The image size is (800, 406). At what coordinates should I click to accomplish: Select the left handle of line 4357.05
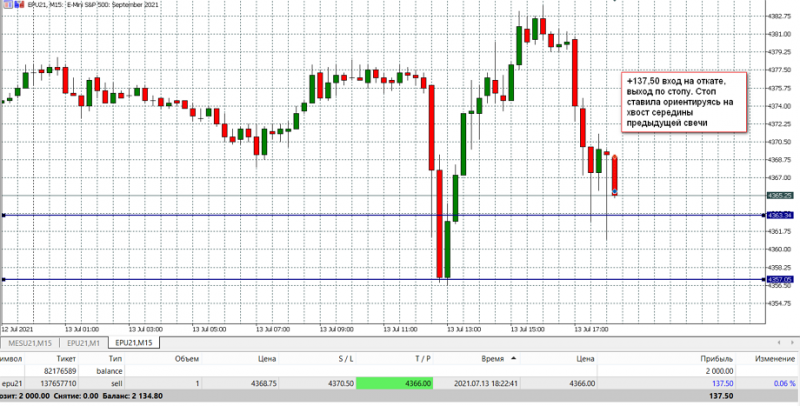[4, 280]
